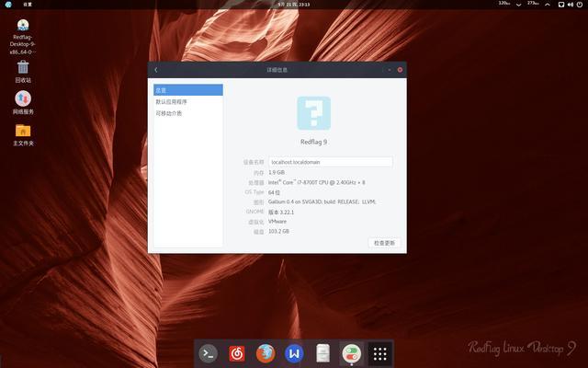Click the Settings toggle icon in dock
The image size is (588, 368).
pyautogui.click(x=351, y=353)
